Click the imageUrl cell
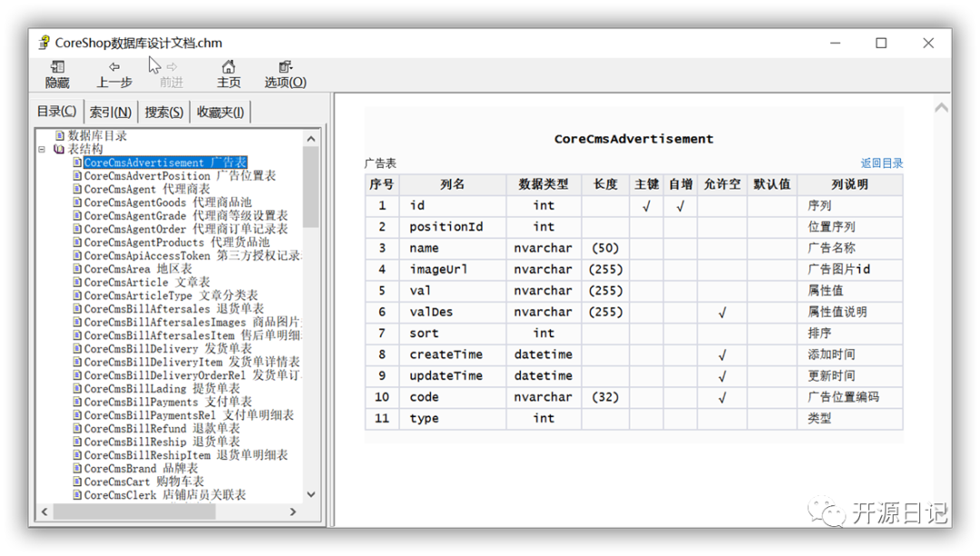Image resolution: width=980 pixels, height=556 pixels. [453, 269]
